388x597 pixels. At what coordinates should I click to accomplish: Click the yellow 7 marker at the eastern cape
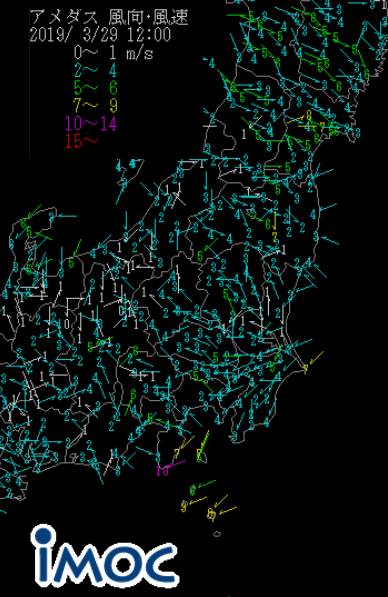305,369
